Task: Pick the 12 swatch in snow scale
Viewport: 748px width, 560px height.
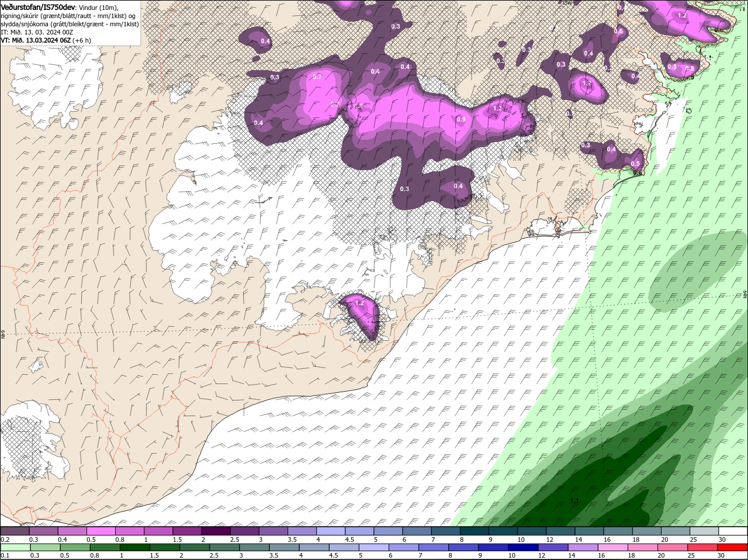Action: (561, 531)
